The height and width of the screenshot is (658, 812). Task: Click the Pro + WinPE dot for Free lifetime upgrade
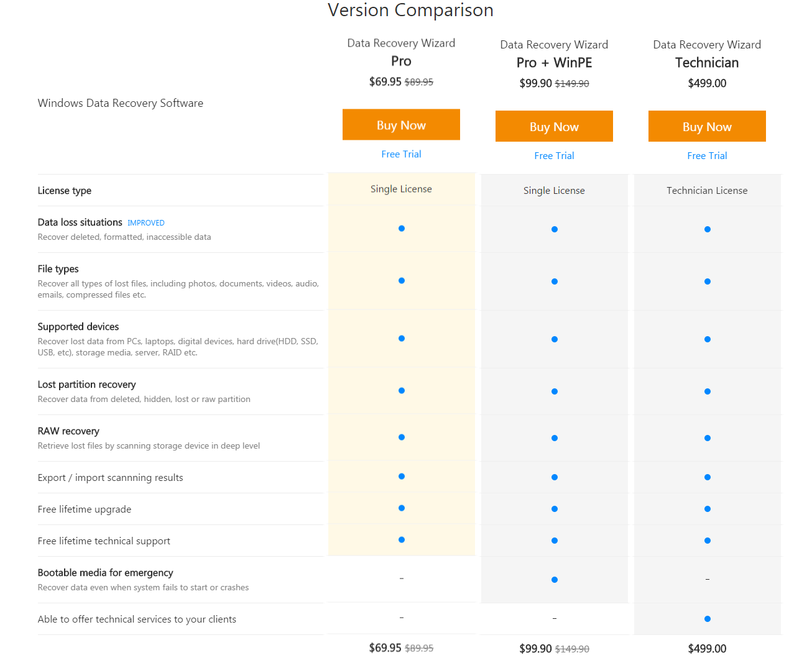[555, 509]
